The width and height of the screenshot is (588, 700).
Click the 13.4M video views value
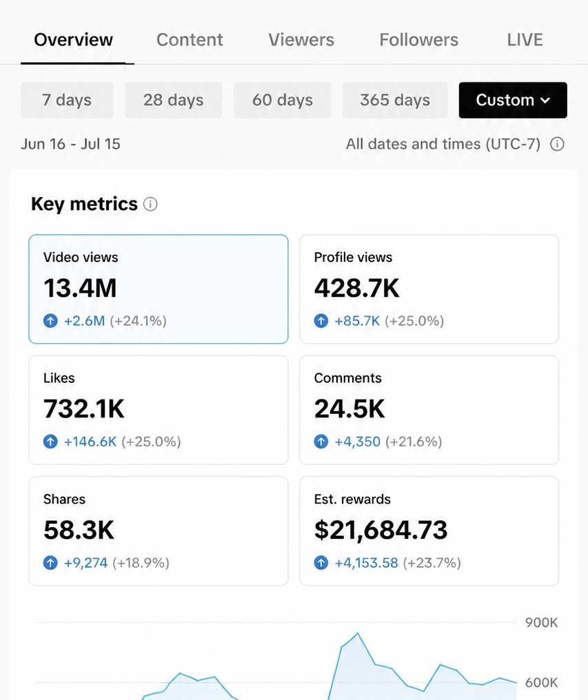click(80, 288)
